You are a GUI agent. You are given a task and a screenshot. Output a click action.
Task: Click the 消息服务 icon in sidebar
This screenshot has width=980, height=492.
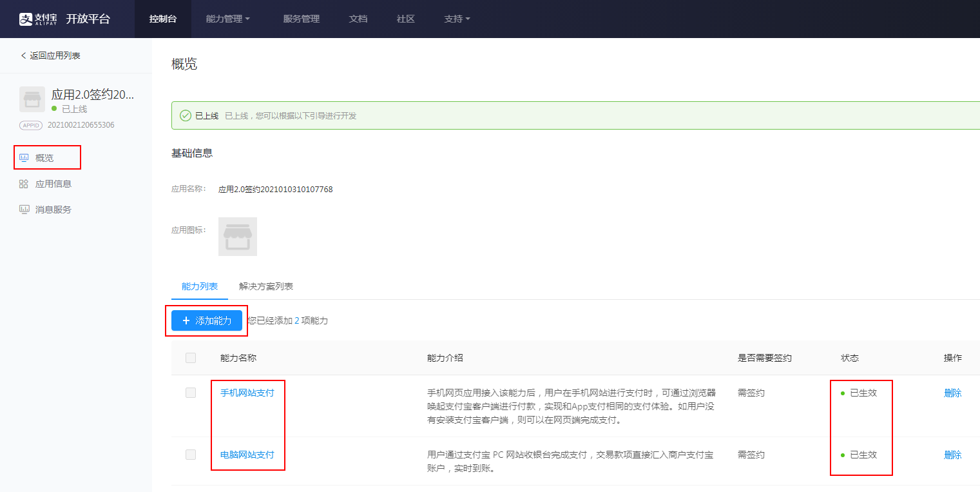pos(24,210)
